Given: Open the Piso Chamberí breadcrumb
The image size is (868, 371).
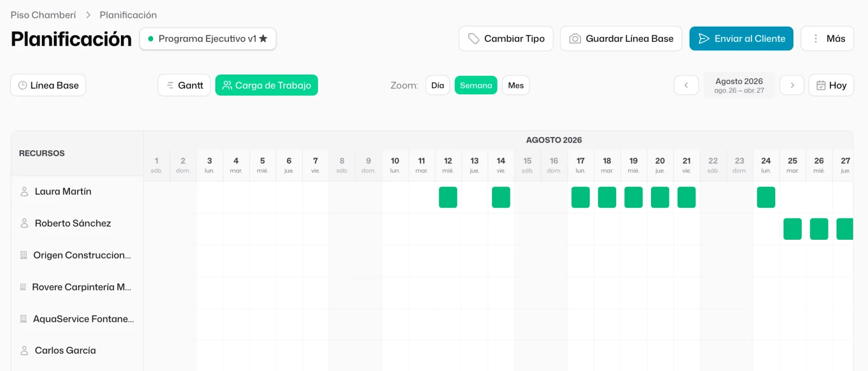Looking at the screenshot, I should coord(43,15).
